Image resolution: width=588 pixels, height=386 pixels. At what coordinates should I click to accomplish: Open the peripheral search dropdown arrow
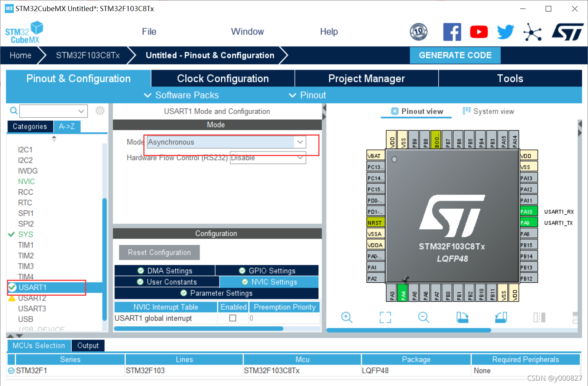click(81, 111)
